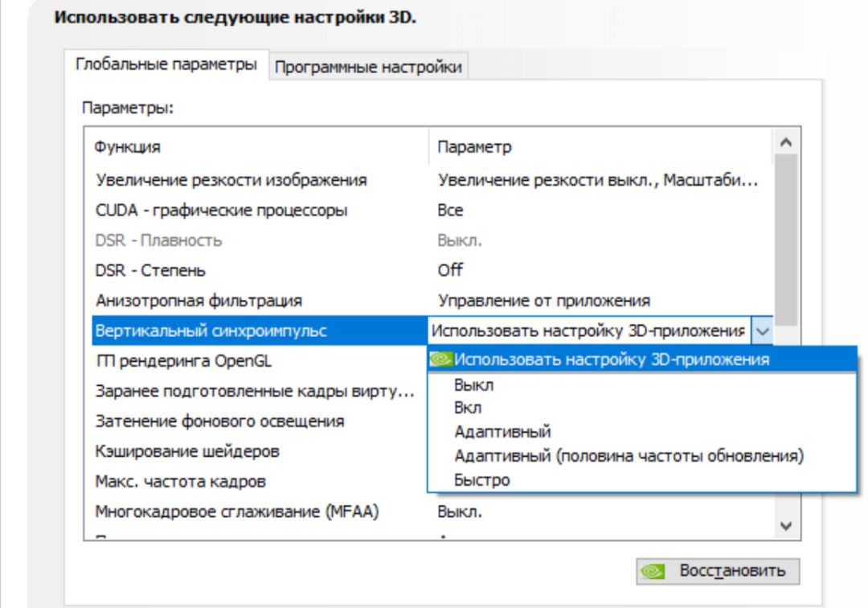
Task: Click NVIDIA logo on Восстановить button
Action: tap(653, 571)
